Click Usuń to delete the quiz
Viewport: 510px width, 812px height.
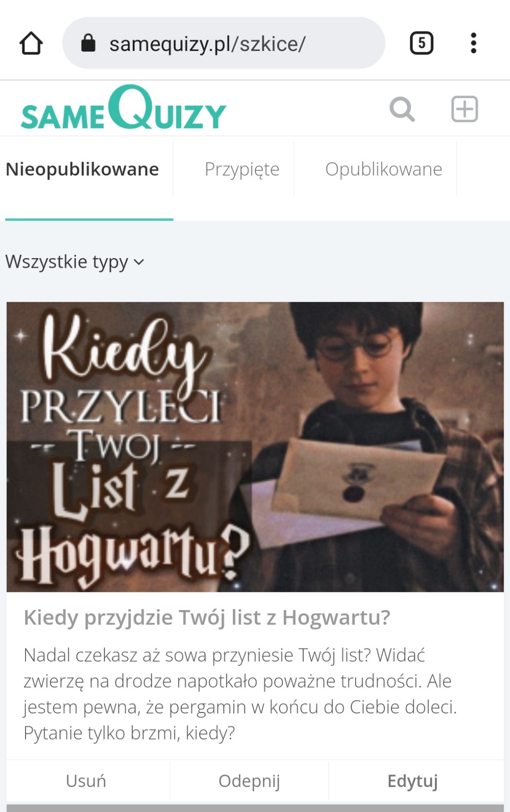[86, 781]
